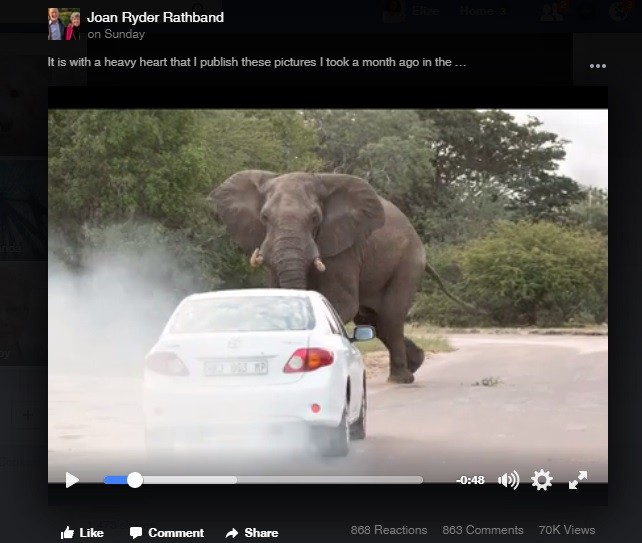Play the elephant video
The width and height of the screenshot is (642, 543).
pos(72,480)
